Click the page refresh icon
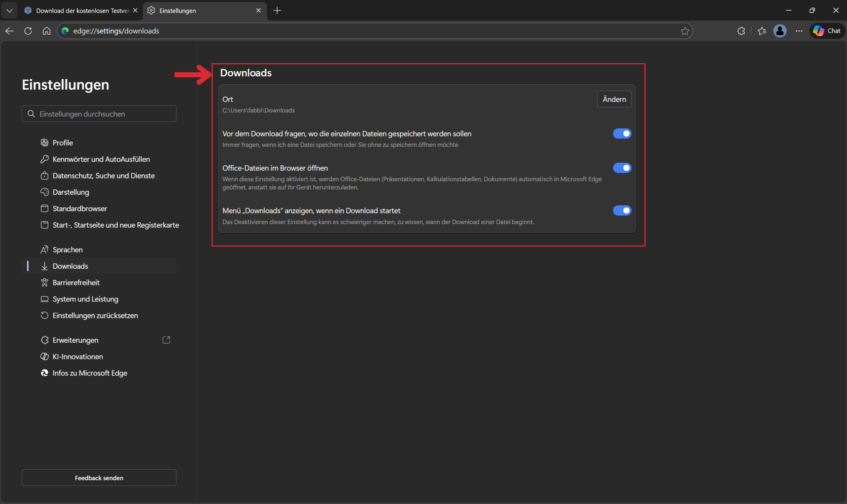 point(28,31)
